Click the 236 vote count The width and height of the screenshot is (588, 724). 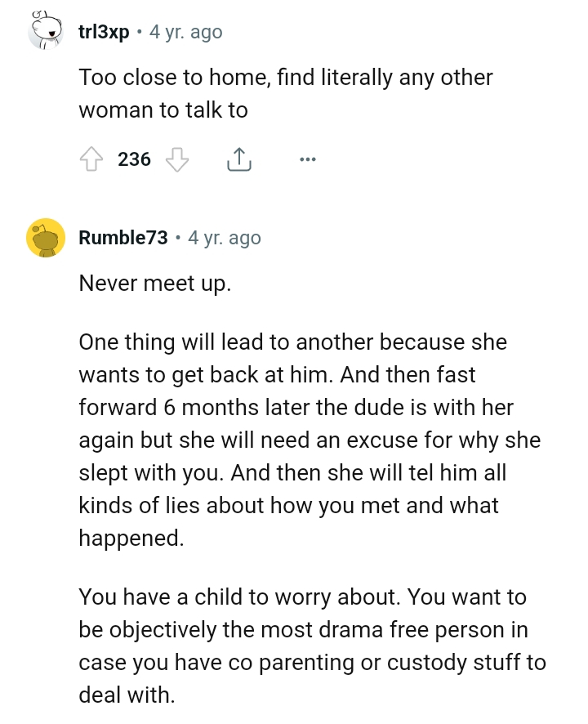click(x=136, y=159)
